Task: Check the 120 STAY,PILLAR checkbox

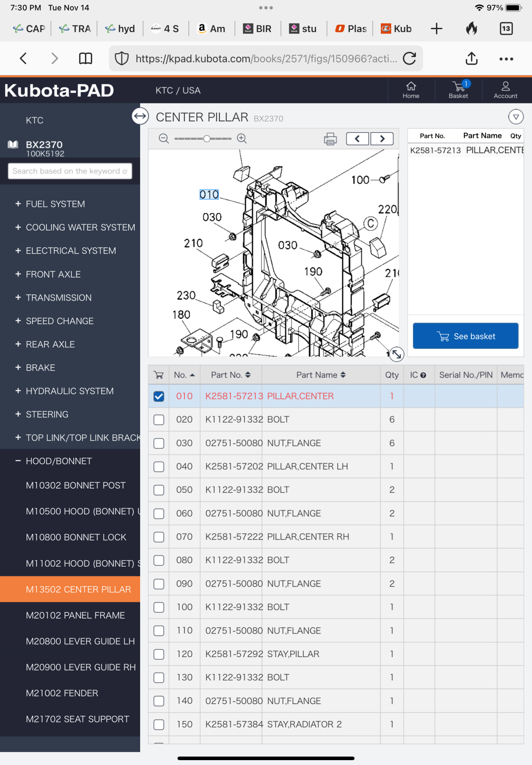Action: tap(159, 654)
